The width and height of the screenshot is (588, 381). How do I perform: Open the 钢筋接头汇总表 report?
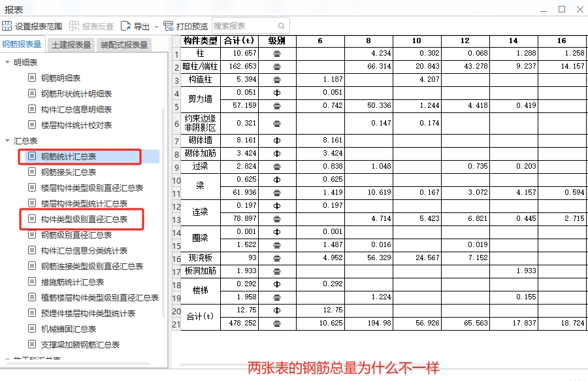[x=69, y=172]
